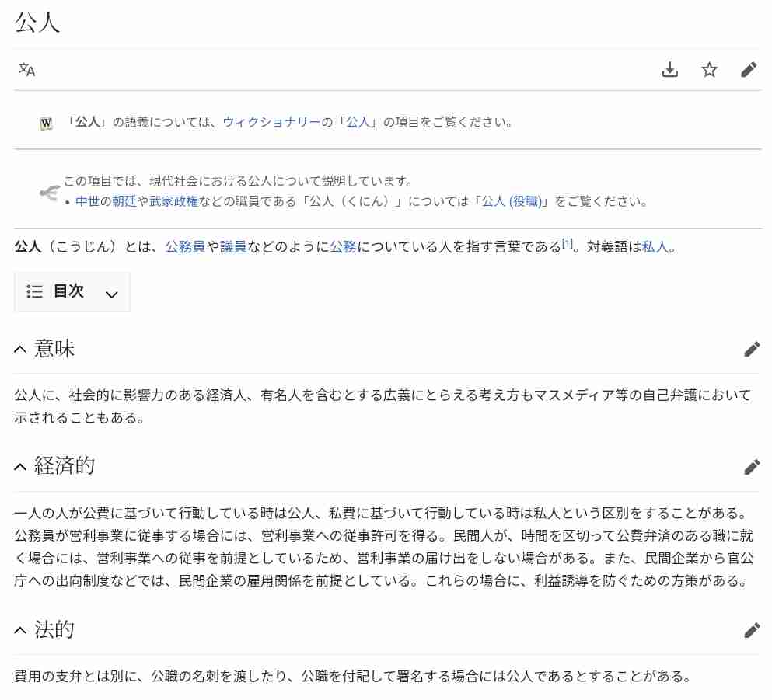Edit the 法的 section with its pencil
The image size is (772, 700).
(752, 629)
